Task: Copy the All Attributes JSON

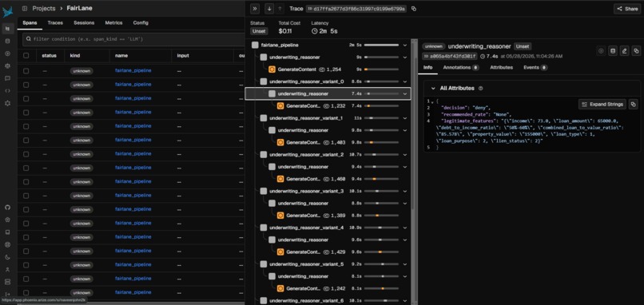Action: [634, 105]
